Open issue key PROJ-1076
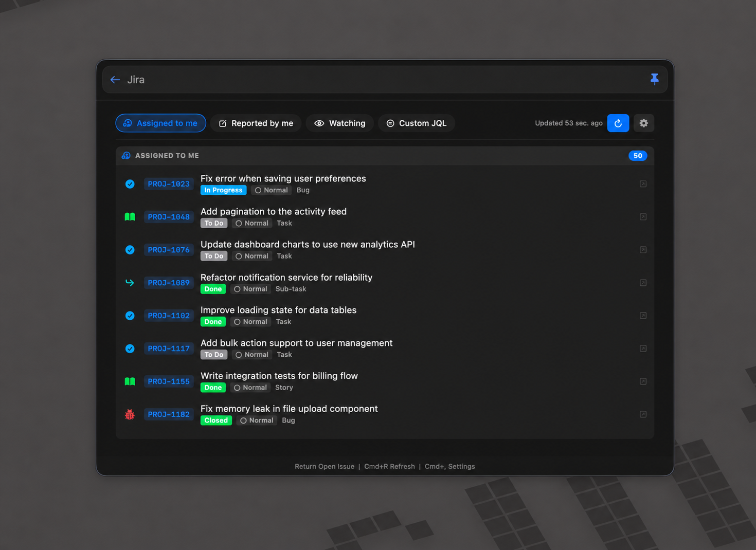Image resolution: width=756 pixels, height=550 pixels. click(169, 250)
